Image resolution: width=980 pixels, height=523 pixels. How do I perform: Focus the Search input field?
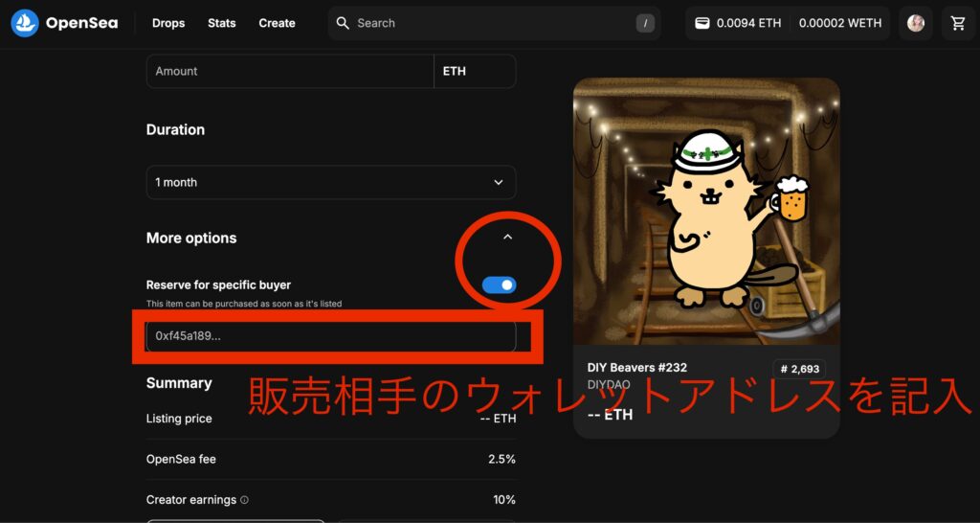pyautogui.click(x=494, y=23)
